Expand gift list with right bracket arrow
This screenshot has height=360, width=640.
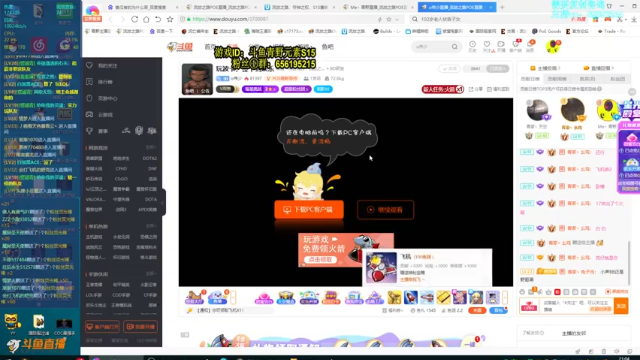pyautogui.click(x=505, y=297)
